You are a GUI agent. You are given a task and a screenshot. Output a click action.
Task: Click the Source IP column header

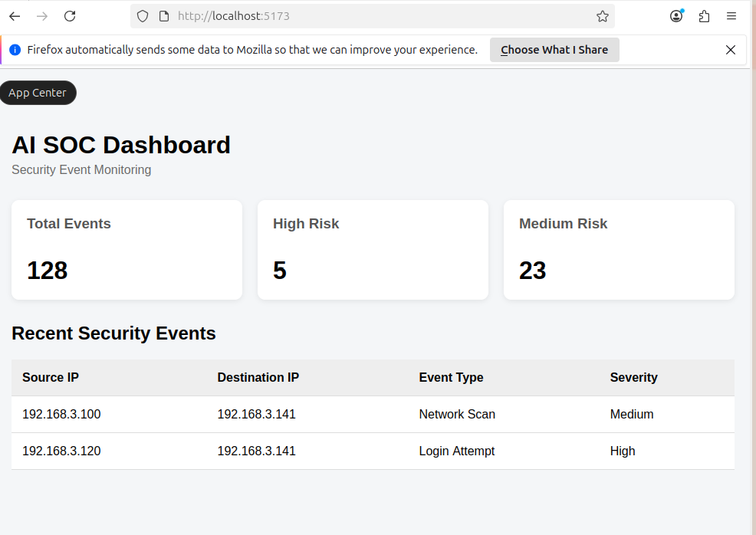(x=51, y=377)
